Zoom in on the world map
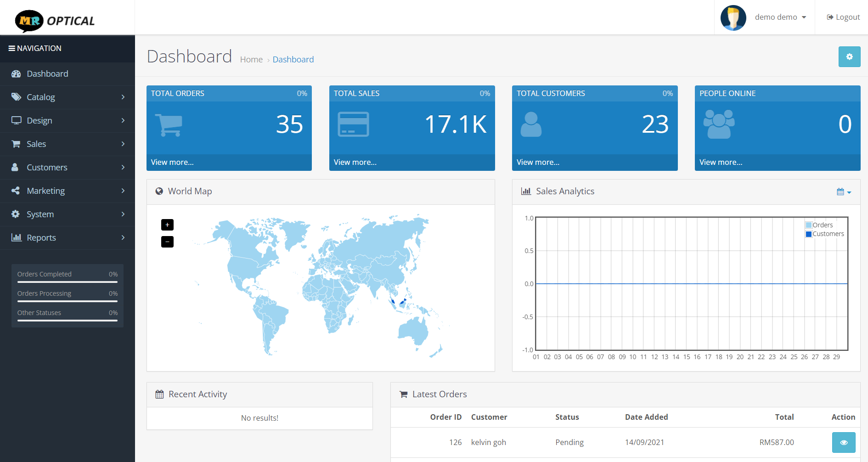 click(x=167, y=225)
